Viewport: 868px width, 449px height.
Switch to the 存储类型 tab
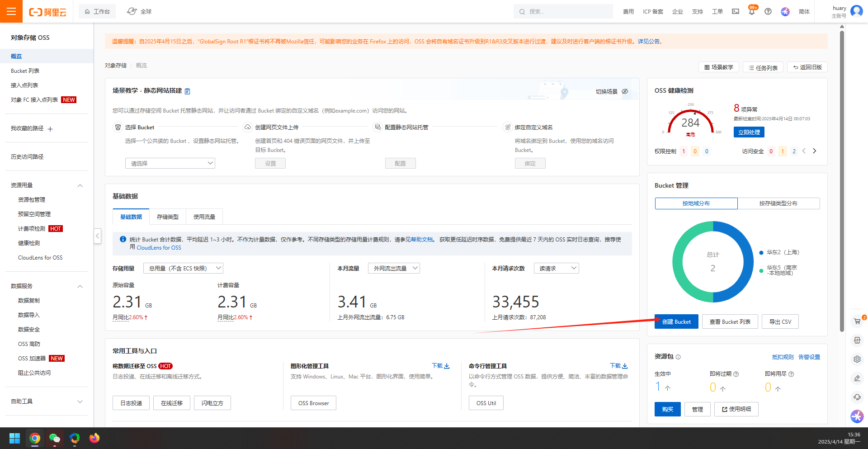(168, 217)
